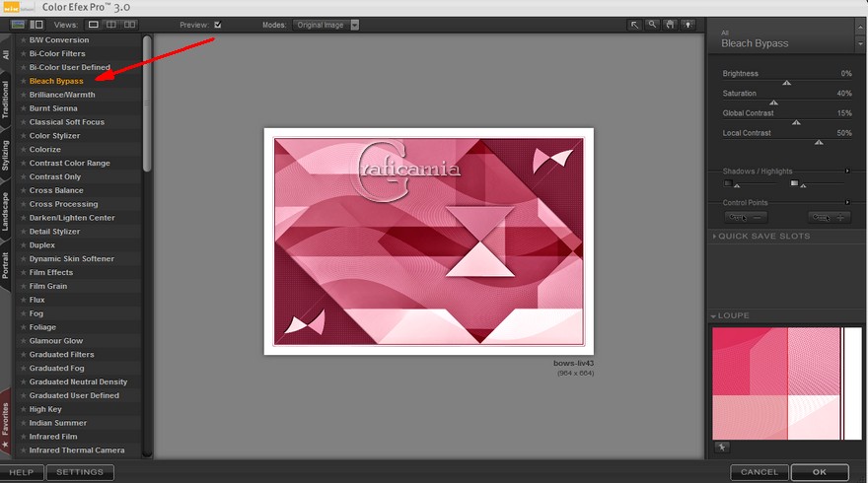Switch to split preview view icon
The image size is (868, 483).
click(111, 24)
